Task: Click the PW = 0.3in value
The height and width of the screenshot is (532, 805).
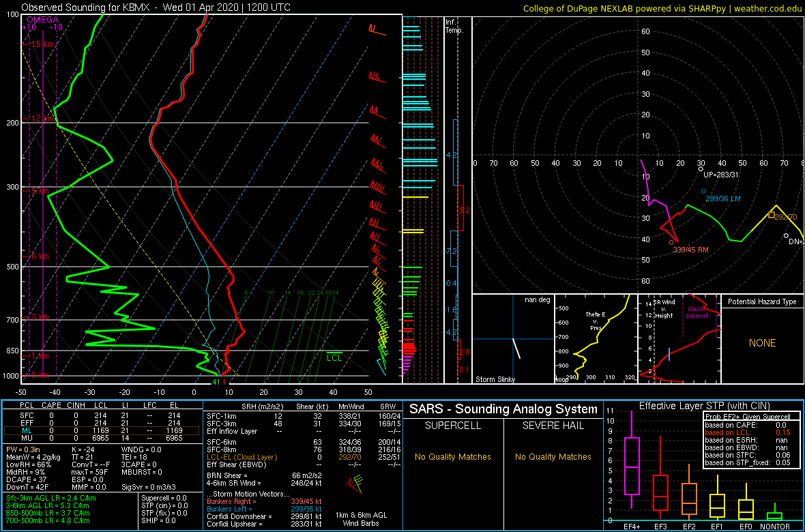Action: click(x=24, y=449)
